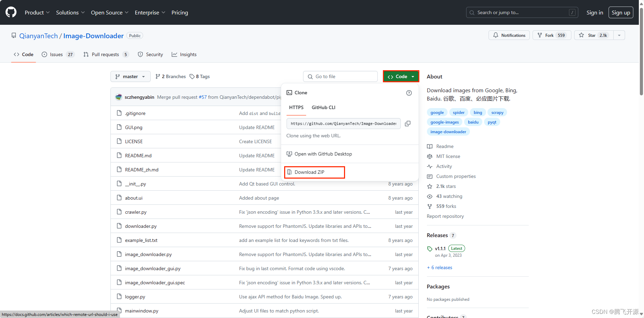Click the star icon next to 2.1k stars
Viewport: 644px width, 318px height.
[x=430, y=186]
